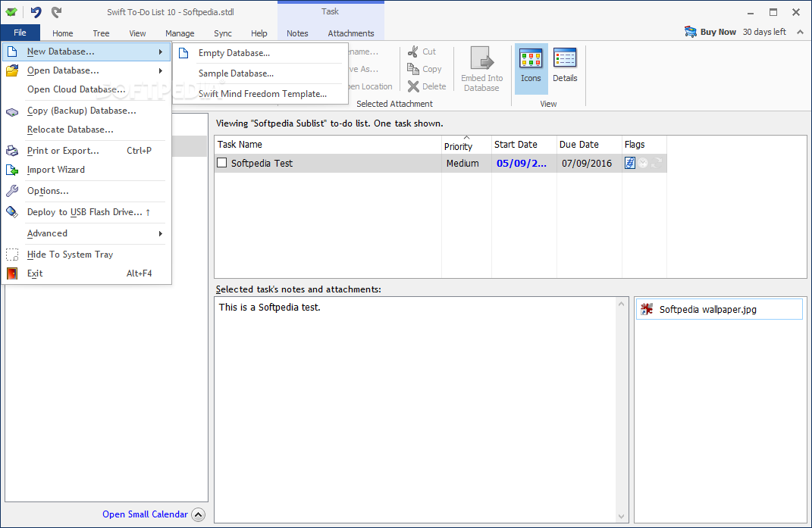Collapse the ribbon with the chevron
Viewport: 812px width, 528px height.
point(800,32)
